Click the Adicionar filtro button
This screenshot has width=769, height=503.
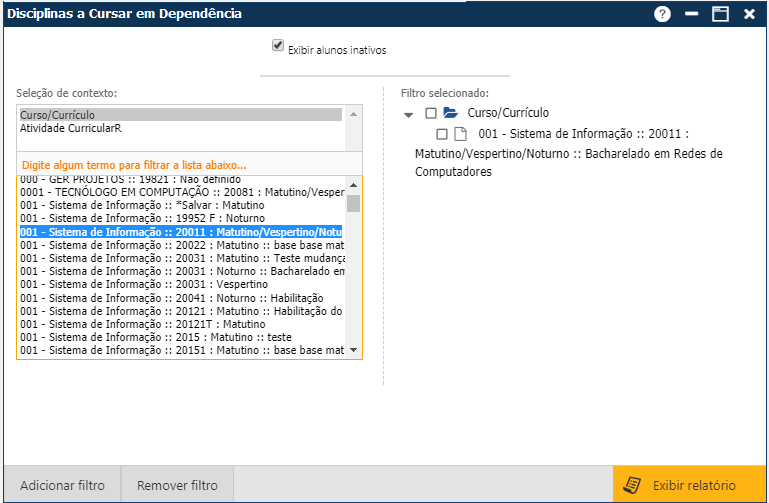click(62, 485)
